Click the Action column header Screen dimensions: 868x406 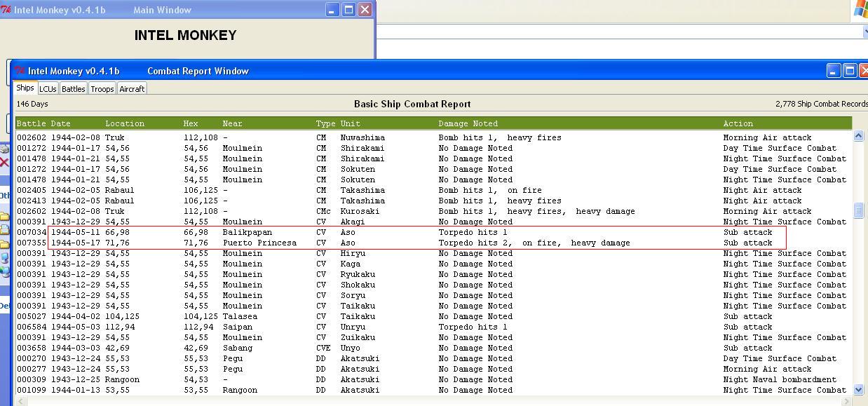coord(738,123)
